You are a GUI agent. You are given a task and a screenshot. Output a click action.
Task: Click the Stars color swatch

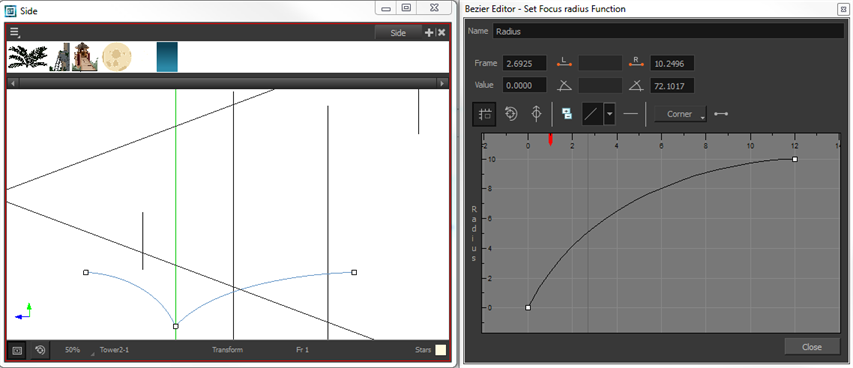(440, 350)
